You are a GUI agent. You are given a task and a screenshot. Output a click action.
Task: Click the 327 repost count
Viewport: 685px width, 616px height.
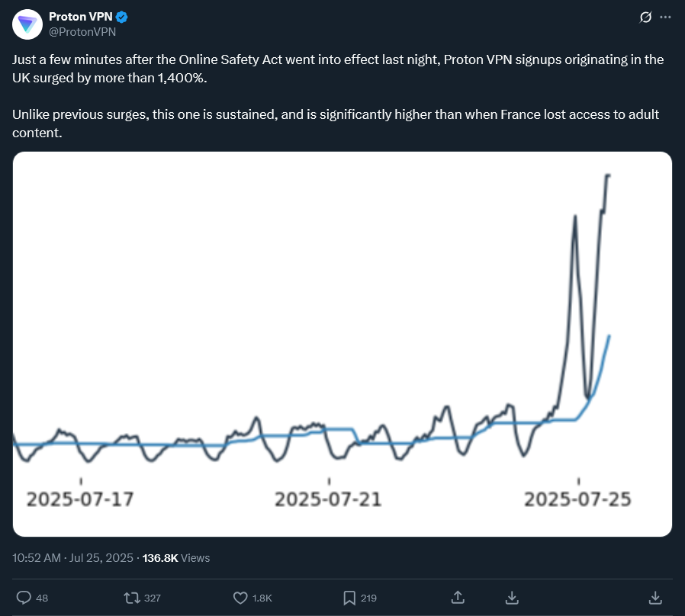[153, 598]
